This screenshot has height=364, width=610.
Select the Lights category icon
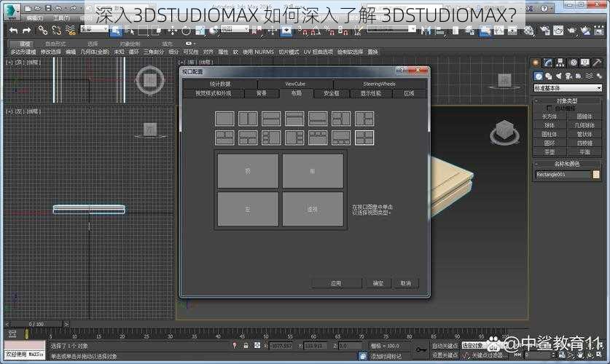559,76
